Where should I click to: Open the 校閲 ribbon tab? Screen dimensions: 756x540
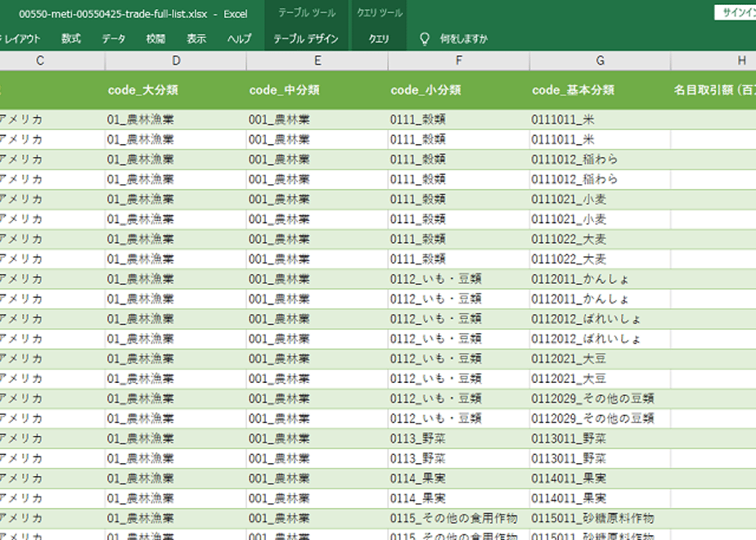tap(155, 38)
